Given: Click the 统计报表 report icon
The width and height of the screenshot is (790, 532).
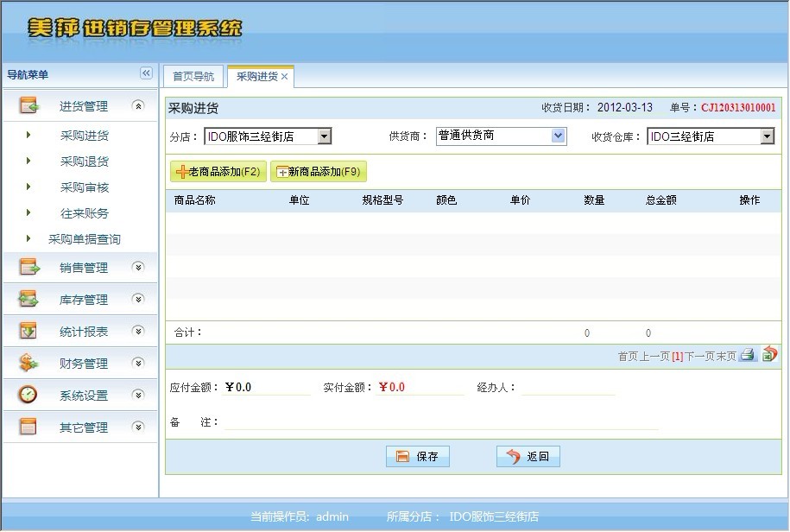Looking at the screenshot, I should coord(28,331).
